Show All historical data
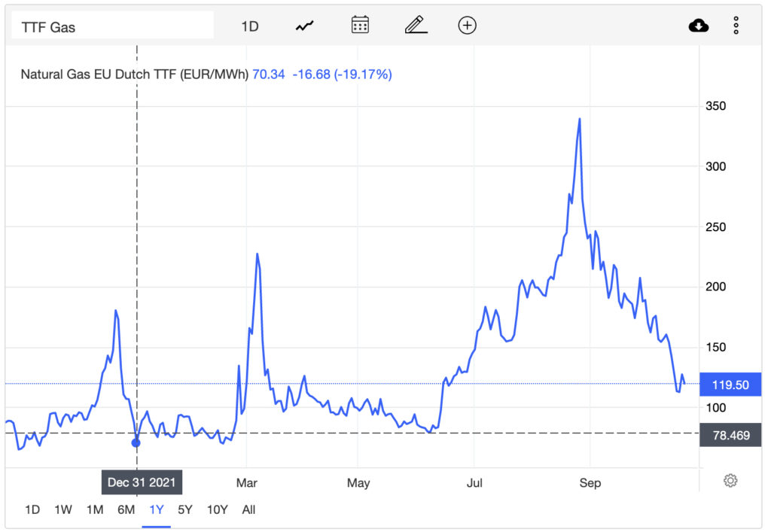Image resolution: width=771 pixels, height=532 pixels. 248,510
